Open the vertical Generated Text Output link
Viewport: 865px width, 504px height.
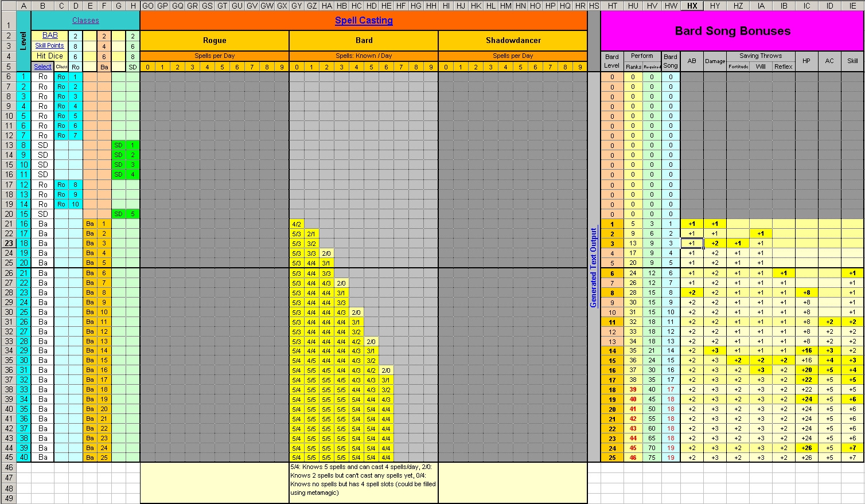594,267
